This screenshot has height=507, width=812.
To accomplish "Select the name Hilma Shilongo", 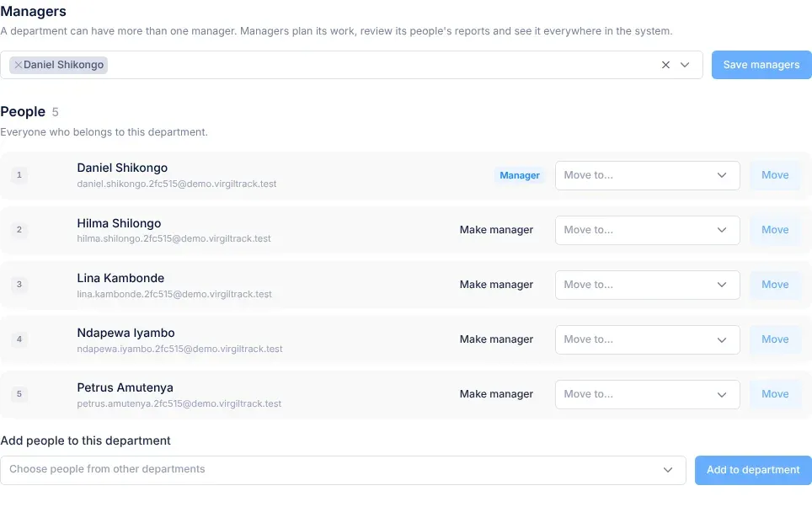I will pyautogui.click(x=119, y=223).
